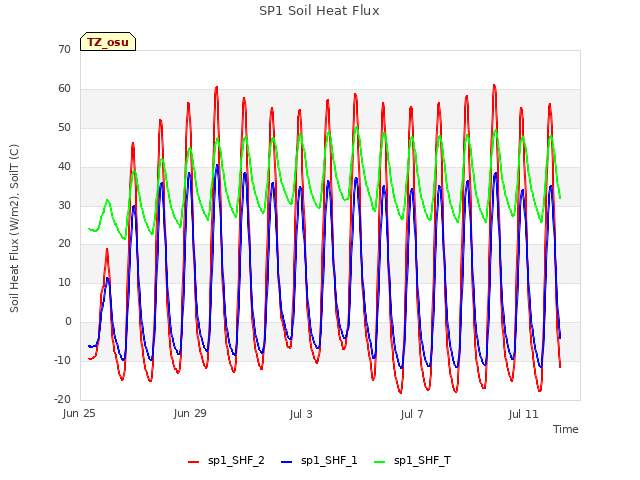Toggle the sp1_SHF_2 legend entry
This screenshot has width=640, height=480.
point(226,461)
